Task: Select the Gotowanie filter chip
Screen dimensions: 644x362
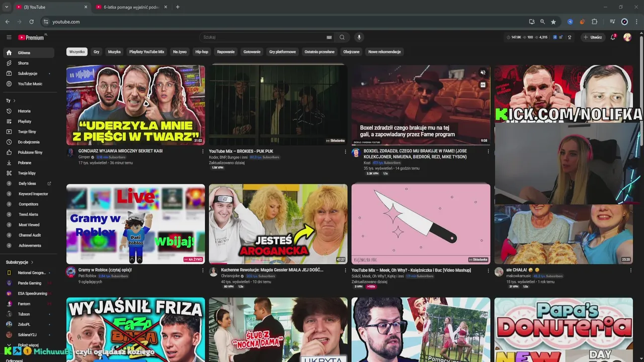Action: pos(252,52)
